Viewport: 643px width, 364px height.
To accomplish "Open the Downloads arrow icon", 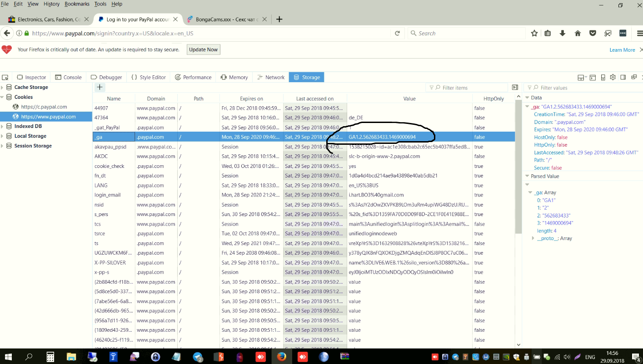I will (563, 33).
